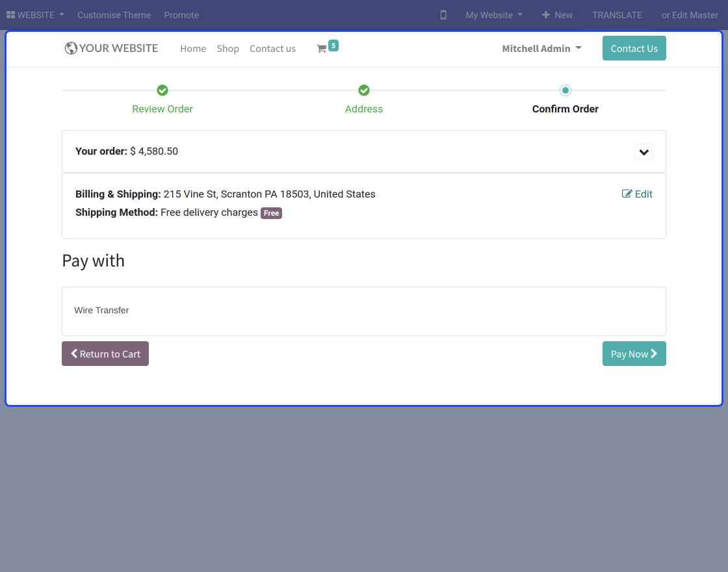Click the TRANSLATE button

[x=617, y=15]
